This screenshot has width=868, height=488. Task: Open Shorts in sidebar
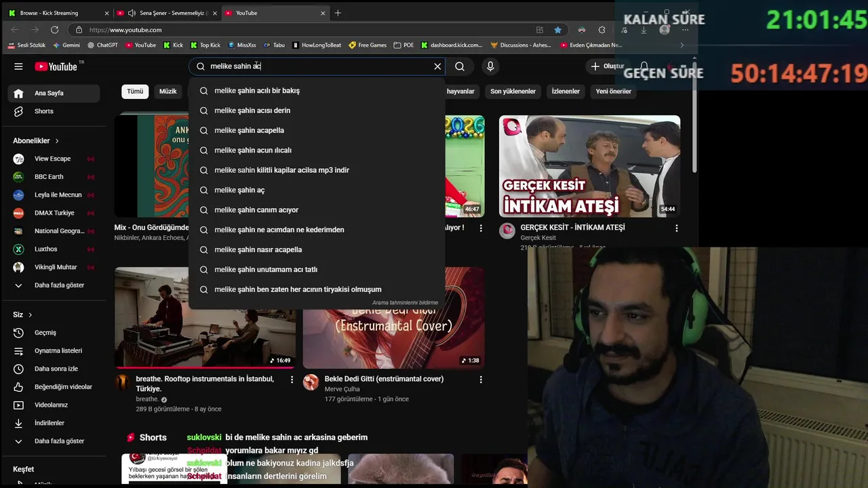[x=54, y=111]
